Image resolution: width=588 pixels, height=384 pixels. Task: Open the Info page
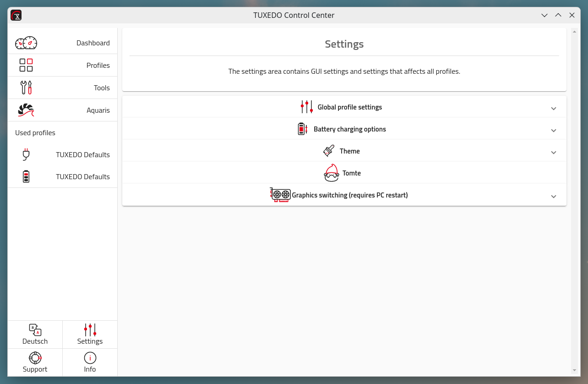click(90, 362)
